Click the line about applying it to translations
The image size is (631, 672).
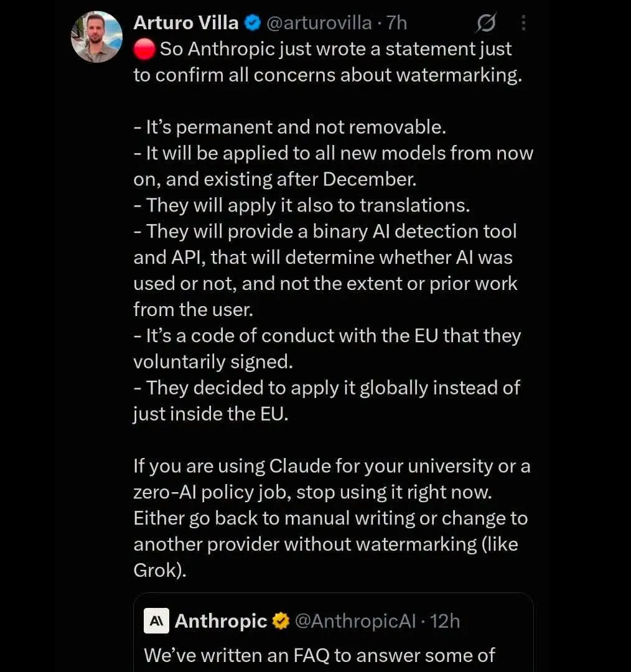[x=302, y=206]
